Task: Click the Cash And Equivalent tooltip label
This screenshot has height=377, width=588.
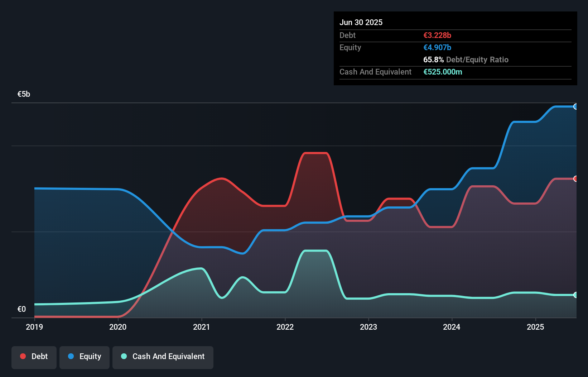Action: (x=375, y=72)
